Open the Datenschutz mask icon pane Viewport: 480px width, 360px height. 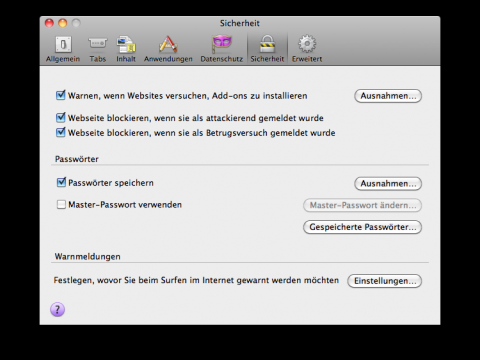221,49
